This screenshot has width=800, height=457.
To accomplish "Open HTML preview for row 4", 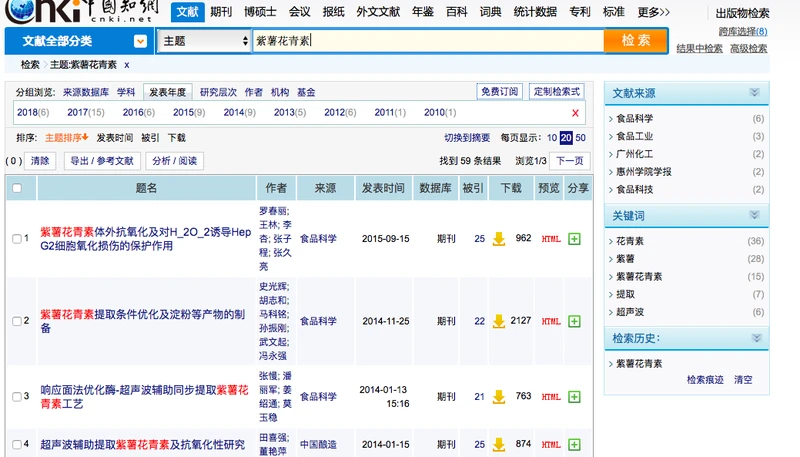I will (551, 445).
